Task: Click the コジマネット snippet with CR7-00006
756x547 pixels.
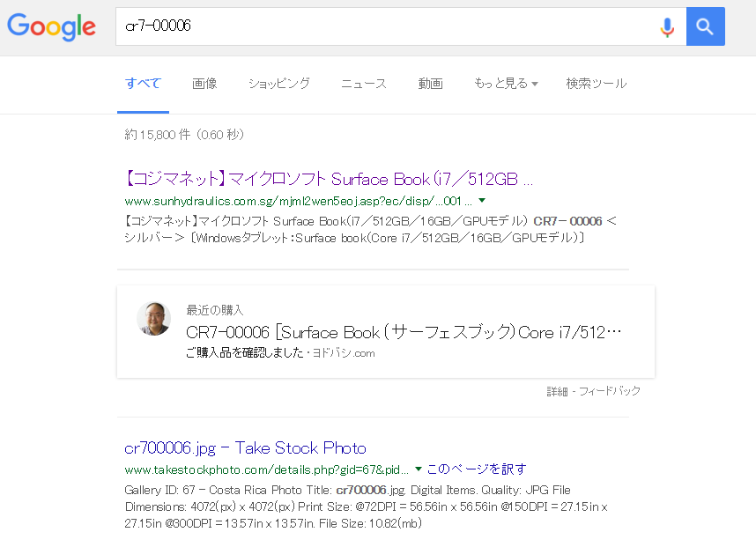Action: [370, 229]
